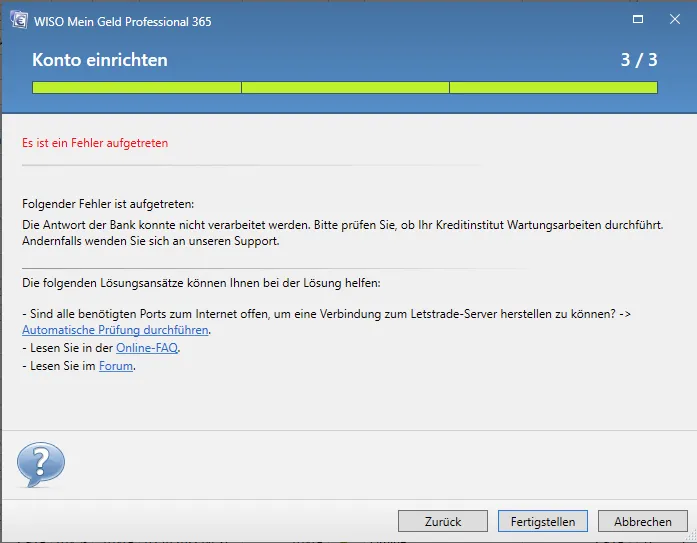Close the dialog with the X button
Viewport: 697px width, 543px height.
pos(675,20)
